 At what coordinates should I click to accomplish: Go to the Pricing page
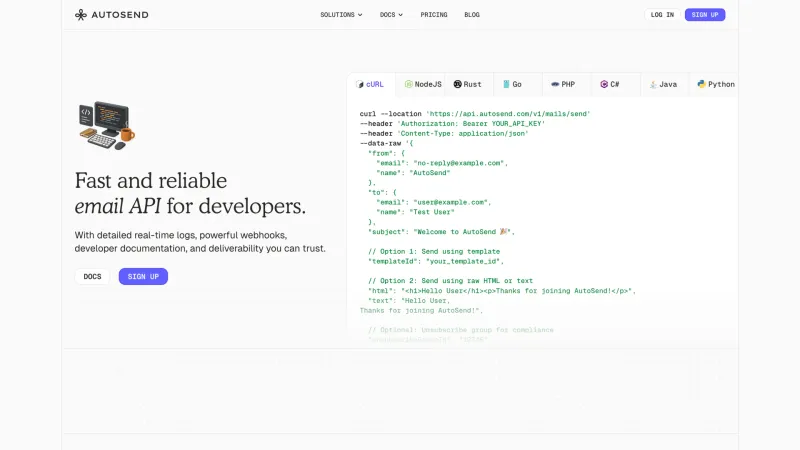[x=434, y=15]
